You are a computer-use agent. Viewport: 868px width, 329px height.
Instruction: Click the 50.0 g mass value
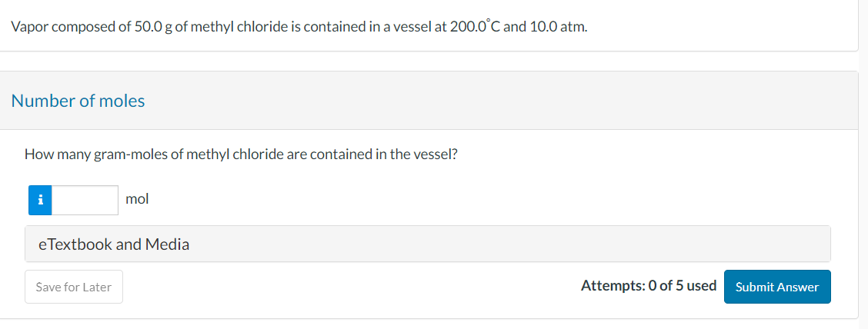(155, 27)
